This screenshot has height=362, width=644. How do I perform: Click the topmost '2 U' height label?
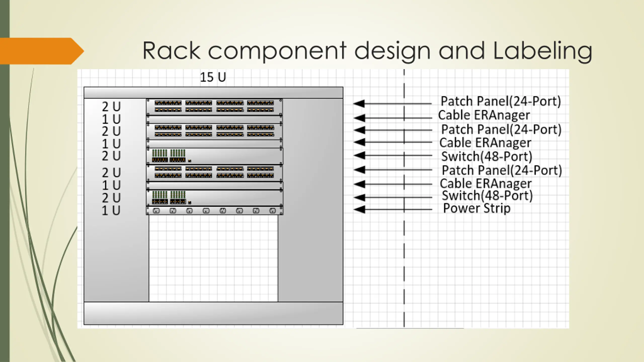[111, 107]
